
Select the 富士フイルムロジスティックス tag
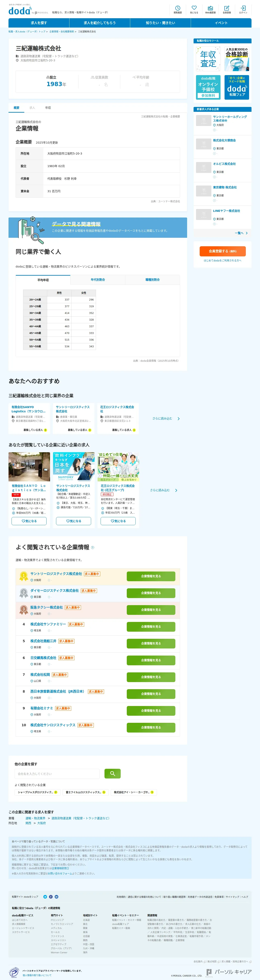[x=85, y=792]
